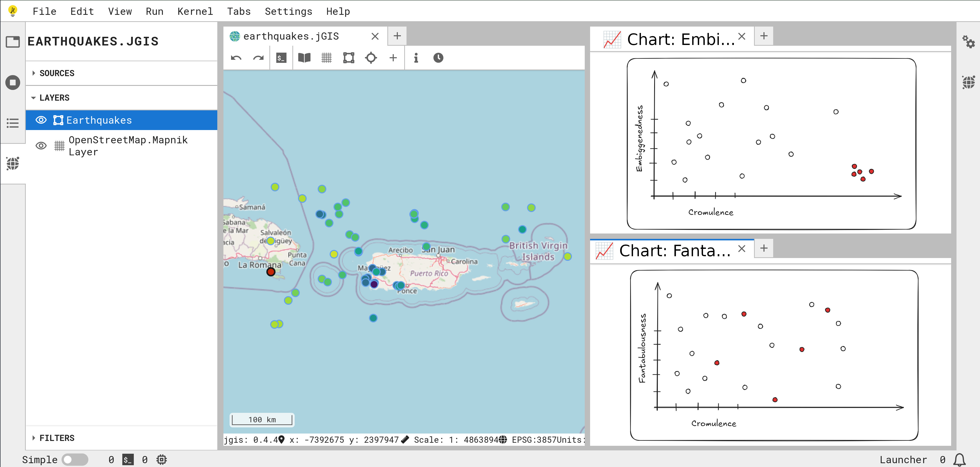980x467 pixels.
Task: Select the OpenStreetMap.Mapnik Layer entry
Action: point(128,146)
